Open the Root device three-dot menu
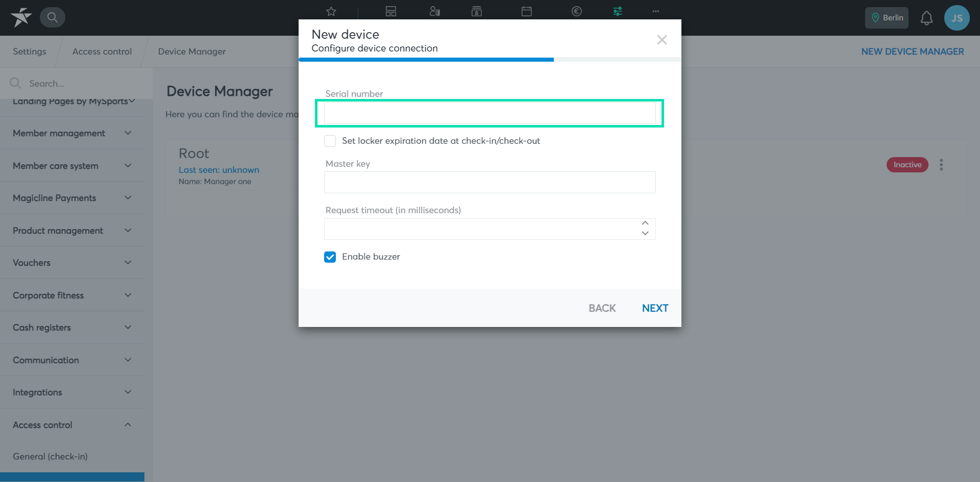The image size is (980, 482). 941,165
